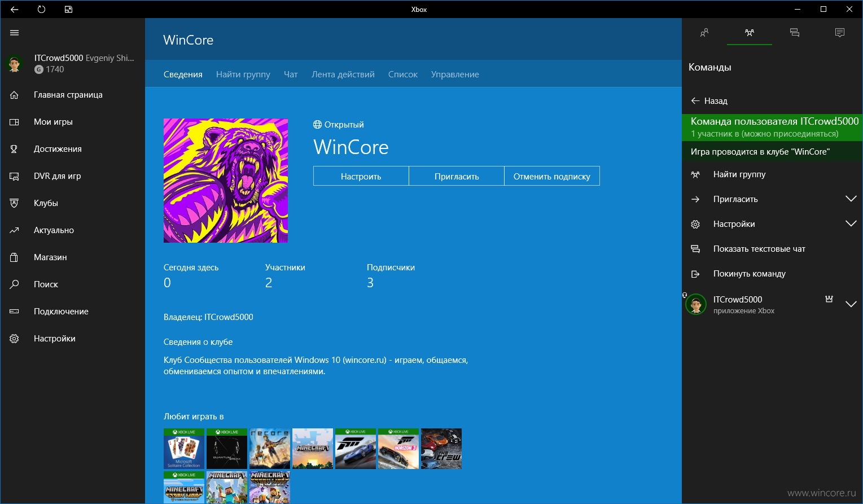Switch to the Чат tab
Viewport: 863px width, 504px height.
[291, 74]
